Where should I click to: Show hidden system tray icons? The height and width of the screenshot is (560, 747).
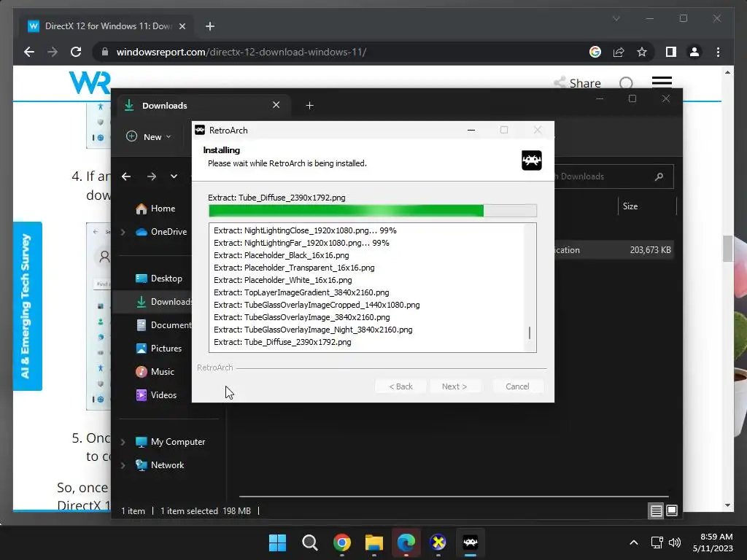pyautogui.click(x=634, y=542)
